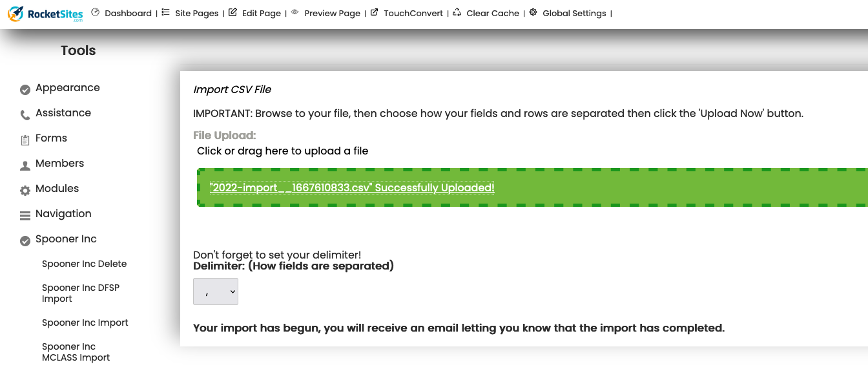Click the Assistance phone icon
868x371 pixels.
(x=25, y=115)
